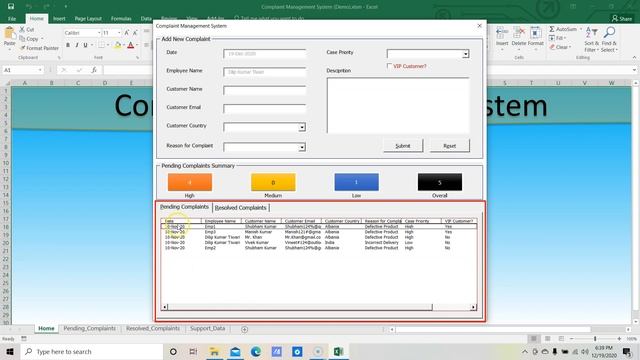
Task: Expand the formula bar with down arrow
Action: click(634, 70)
